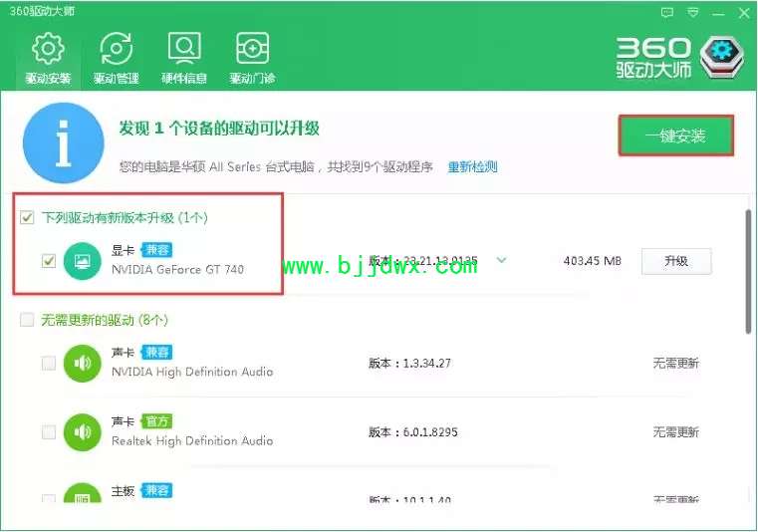Click 兼容 badge on NVIDIA audio row
This screenshot has width=758, height=532.
click(156, 352)
